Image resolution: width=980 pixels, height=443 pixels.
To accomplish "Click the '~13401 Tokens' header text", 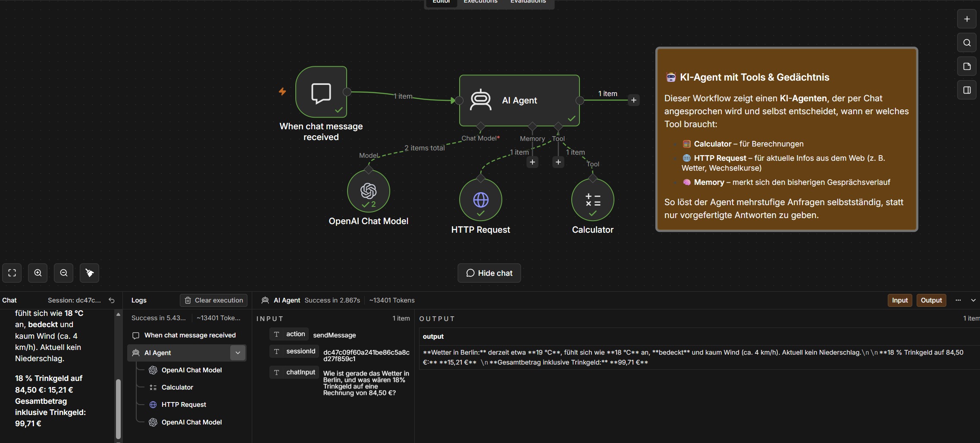I will coord(392,300).
